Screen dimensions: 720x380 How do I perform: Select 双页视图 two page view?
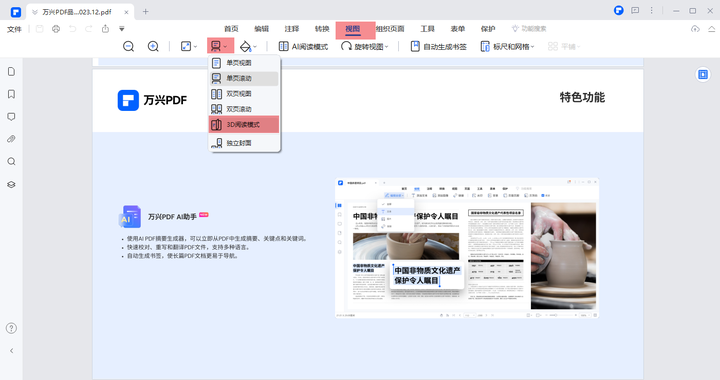point(244,94)
